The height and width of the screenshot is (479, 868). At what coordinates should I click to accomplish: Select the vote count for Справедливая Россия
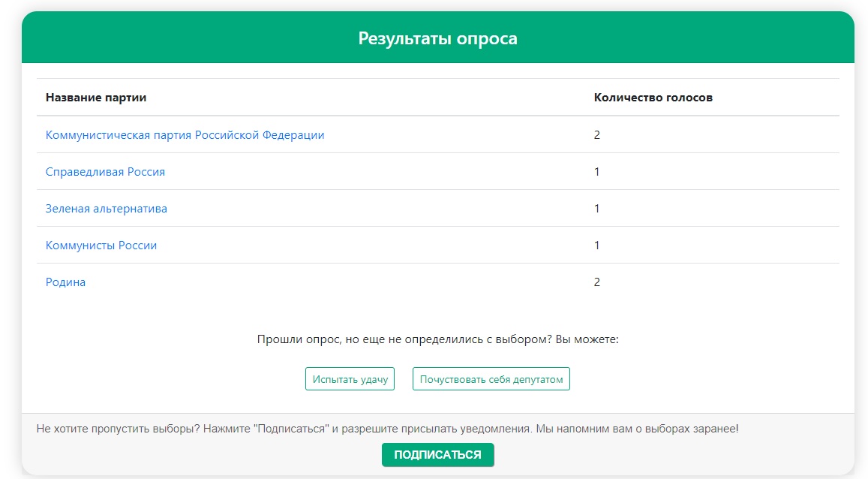point(596,172)
